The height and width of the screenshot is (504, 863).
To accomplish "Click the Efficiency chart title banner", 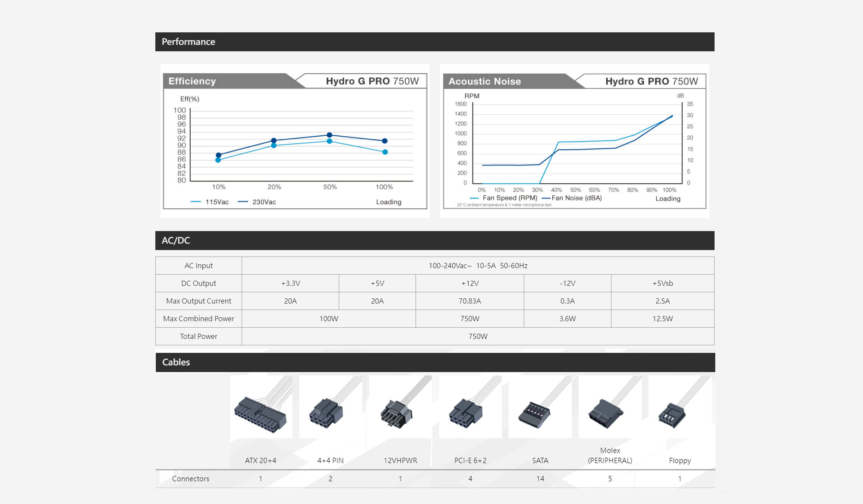I will point(295,81).
